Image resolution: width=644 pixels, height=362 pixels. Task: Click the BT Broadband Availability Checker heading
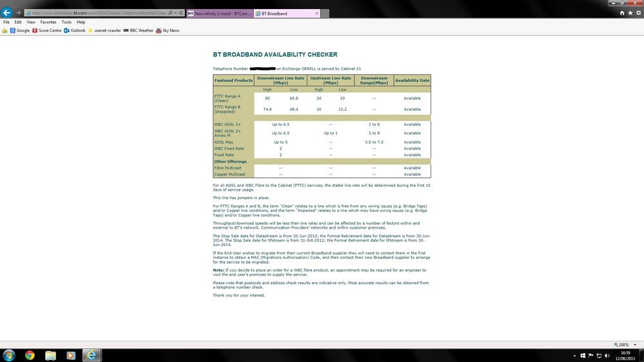[275, 55]
